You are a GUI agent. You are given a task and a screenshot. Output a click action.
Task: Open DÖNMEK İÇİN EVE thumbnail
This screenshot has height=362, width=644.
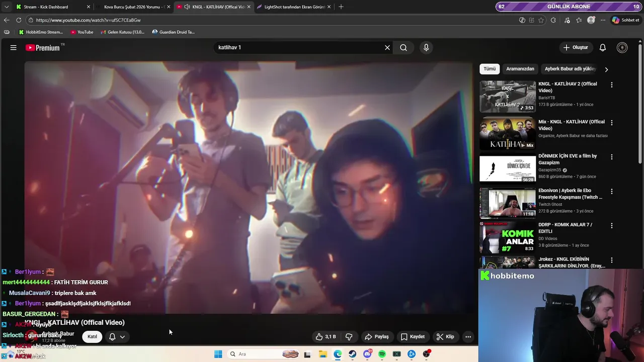click(508, 168)
